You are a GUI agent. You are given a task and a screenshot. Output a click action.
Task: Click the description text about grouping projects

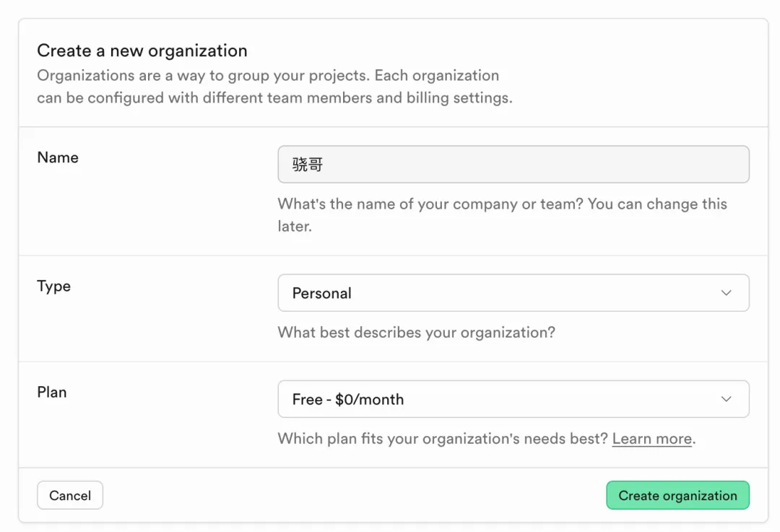[274, 87]
